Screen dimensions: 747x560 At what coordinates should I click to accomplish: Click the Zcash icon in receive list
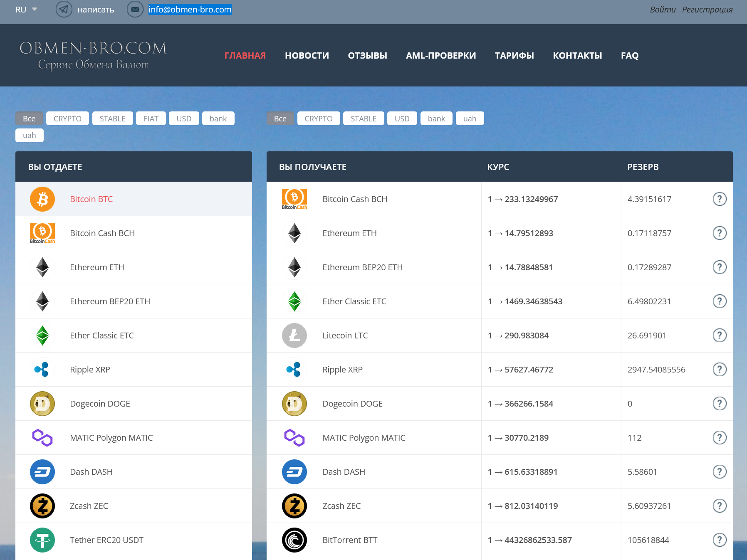click(294, 506)
